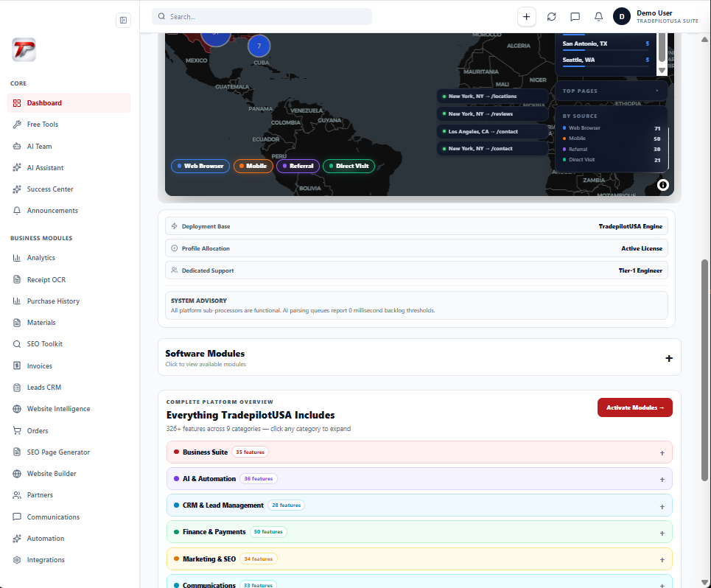The height and width of the screenshot is (588, 711).
Task: Toggle the Direct Visit source filter
Action: click(349, 167)
